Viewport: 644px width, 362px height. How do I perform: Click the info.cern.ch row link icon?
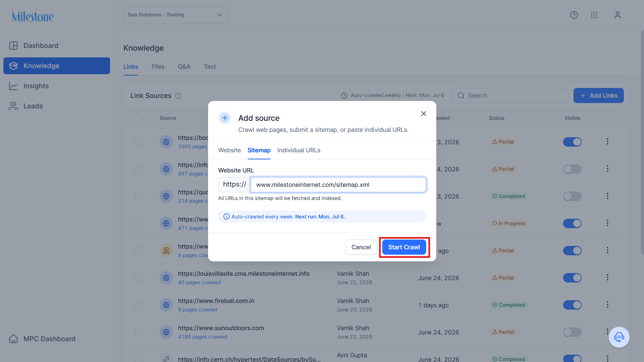click(x=166, y=359)
